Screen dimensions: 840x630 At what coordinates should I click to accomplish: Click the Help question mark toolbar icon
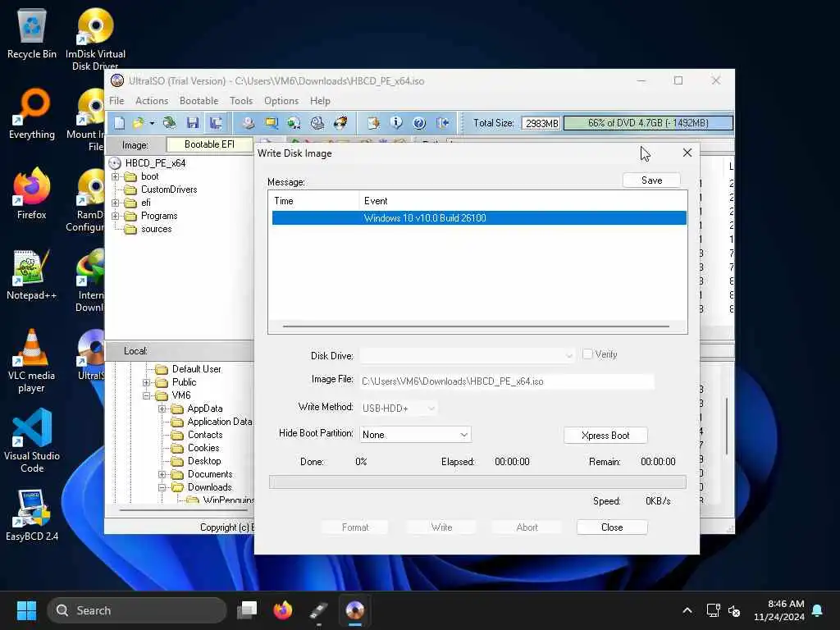[419, 123]
